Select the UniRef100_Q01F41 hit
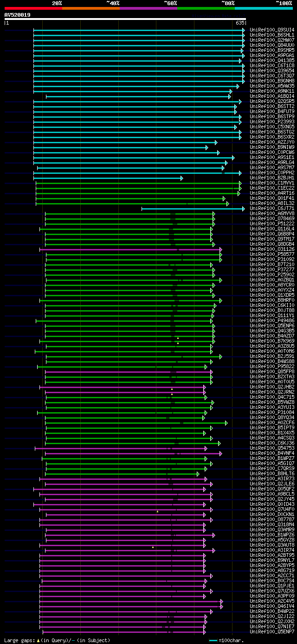Screen dimensions: 297x644 point(272,198)
